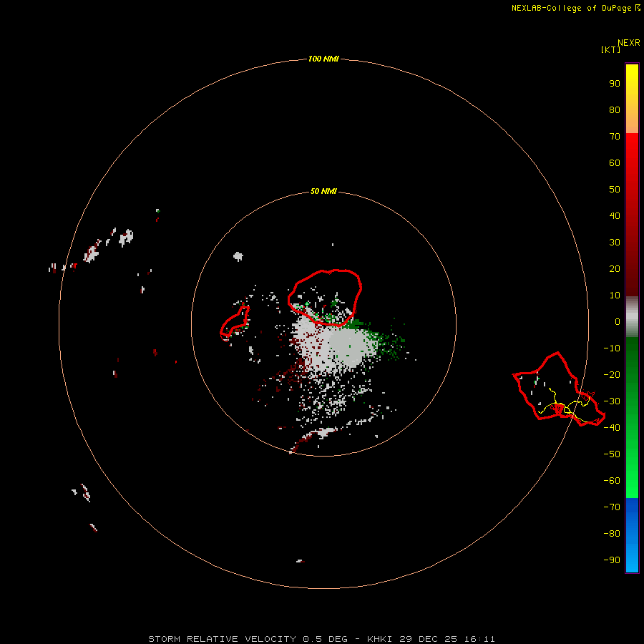644x644 pixels.
Task: Click the -90 value on the velocity scale
Action: 612,560
